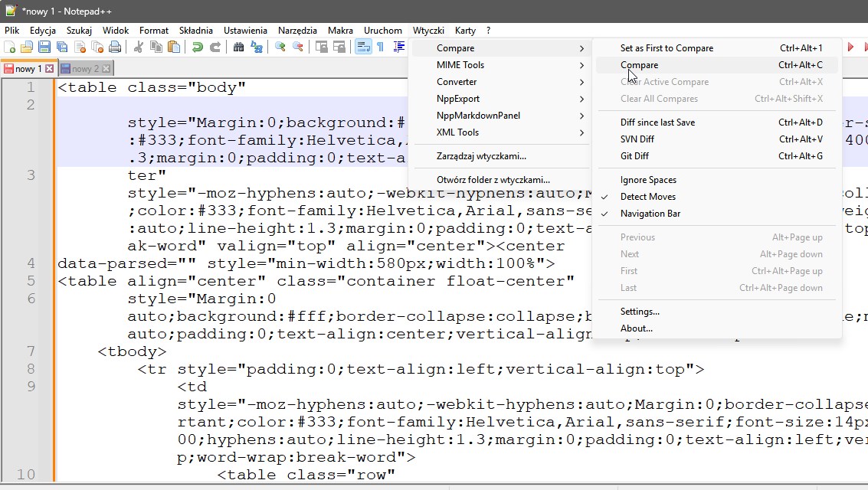Expand the MIME Tools submenu
Image resolution: width=868 pixels, height=490 pixels.
pos(501,65)
